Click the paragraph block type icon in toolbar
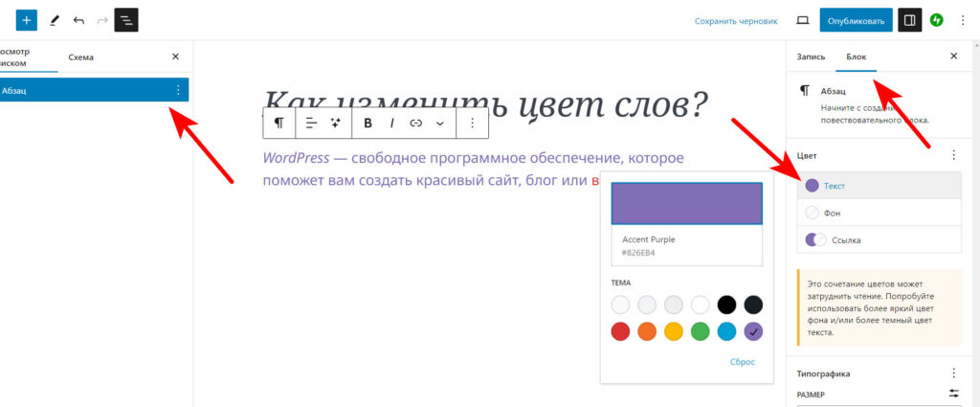Screen dimensions: 980x407 click(x=278, y=124)
